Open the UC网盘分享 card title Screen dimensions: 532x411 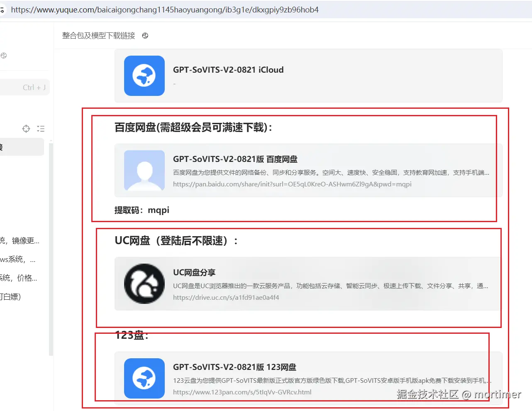point(194,272)
